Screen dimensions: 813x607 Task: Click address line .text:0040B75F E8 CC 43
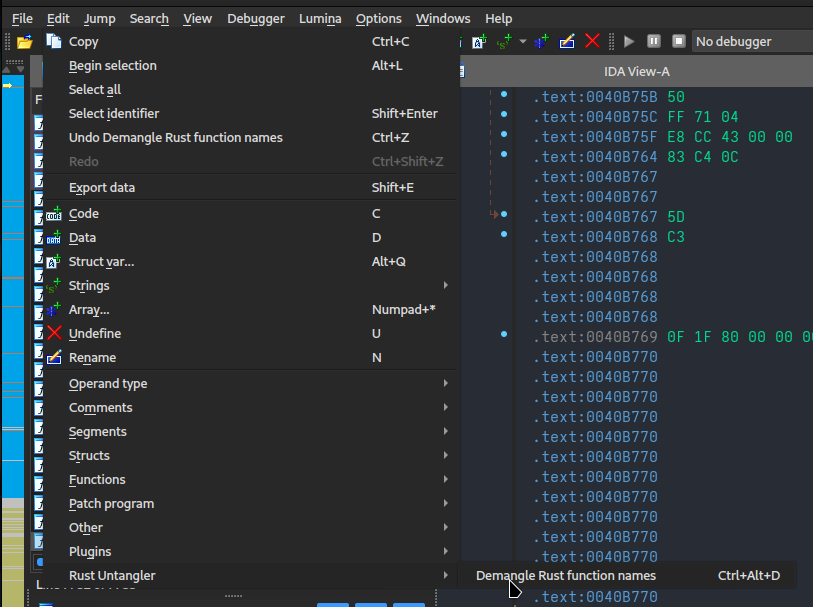tap(663, 137)
